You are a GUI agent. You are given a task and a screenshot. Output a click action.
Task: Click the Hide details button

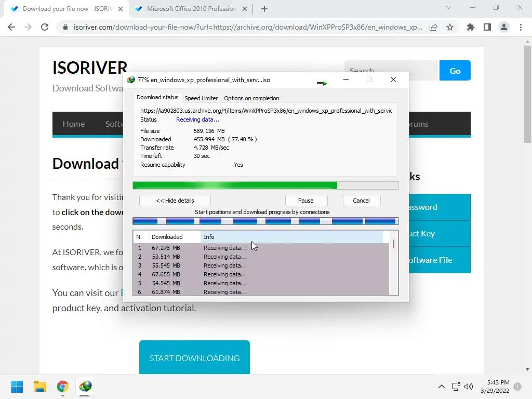pyautogui.click(x=175, y=201)
